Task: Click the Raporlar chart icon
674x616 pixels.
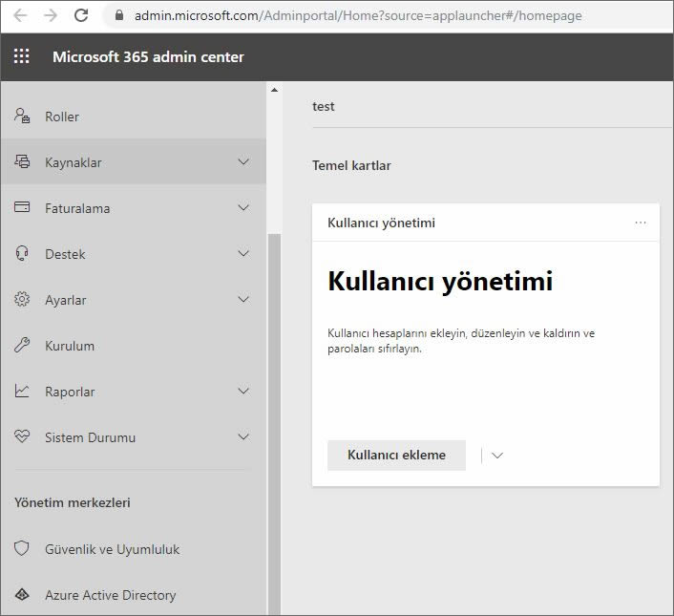Action: click(x=22, y=391)
